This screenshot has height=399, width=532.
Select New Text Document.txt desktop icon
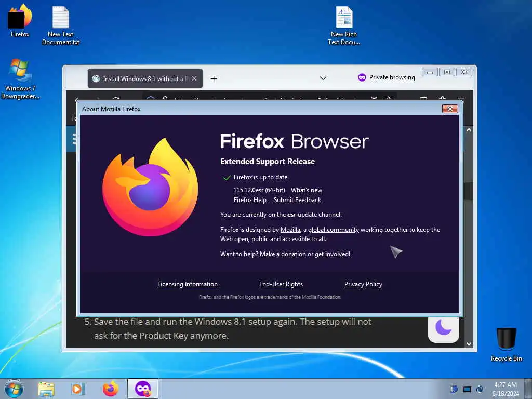[60, 25]
